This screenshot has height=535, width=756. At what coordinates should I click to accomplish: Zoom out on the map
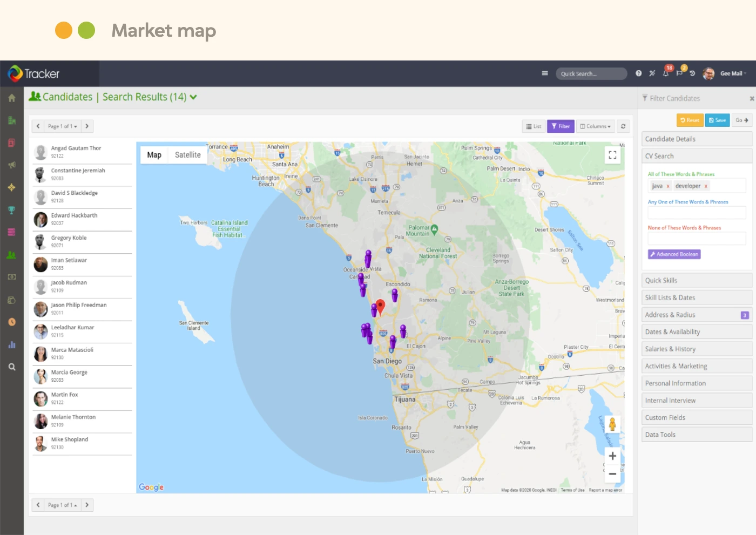point(612,474)
